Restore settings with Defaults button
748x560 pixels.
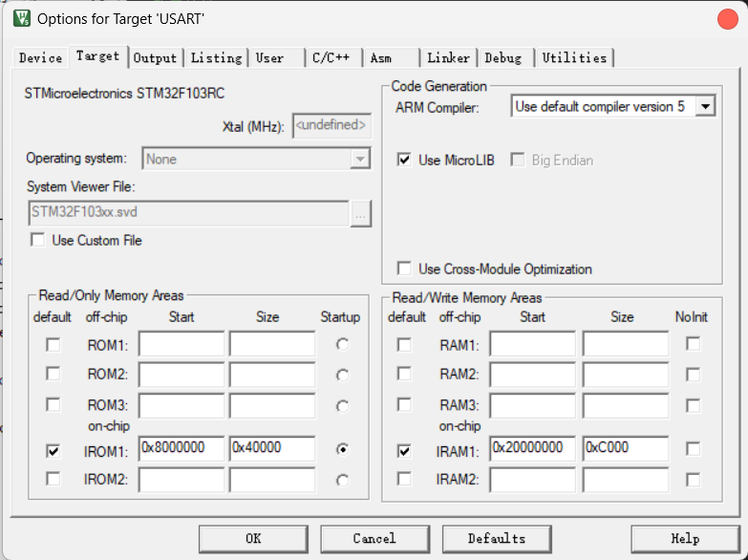pos(497,539)
